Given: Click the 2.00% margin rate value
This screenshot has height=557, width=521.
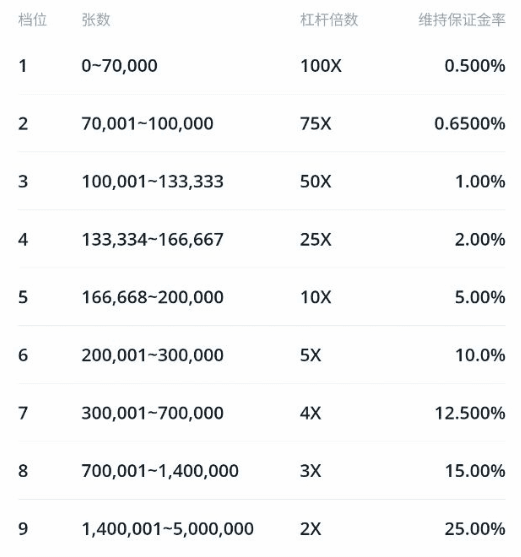Looking at the screenshot, I should pos(480,240).
